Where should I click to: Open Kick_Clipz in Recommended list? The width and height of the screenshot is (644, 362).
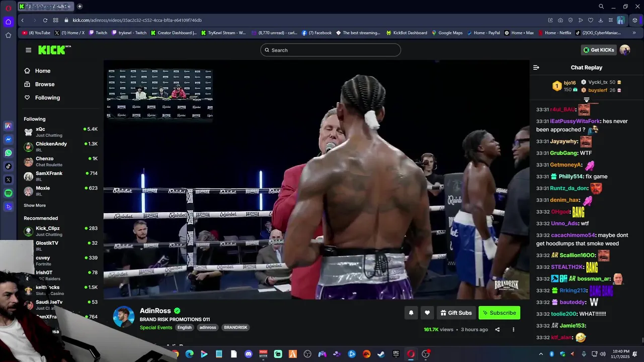(60, 231)
